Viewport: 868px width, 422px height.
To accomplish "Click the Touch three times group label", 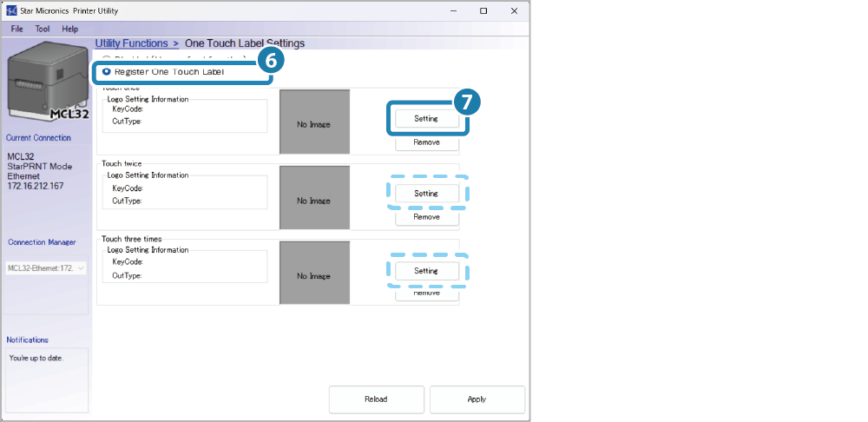I will (x=132, y=240).
